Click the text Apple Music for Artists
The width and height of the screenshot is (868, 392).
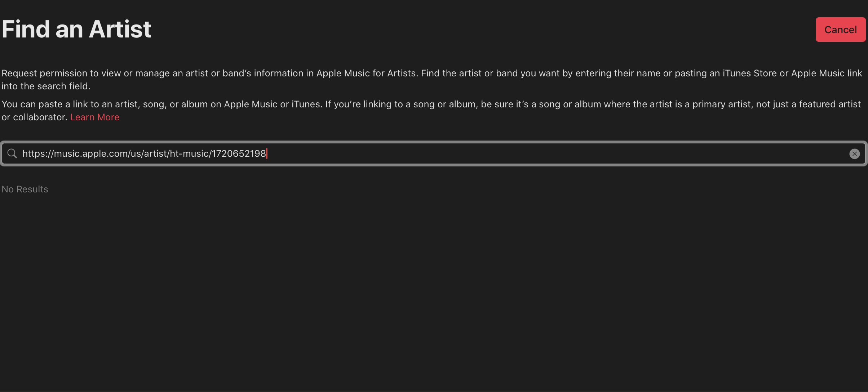(x=366, y=73)
